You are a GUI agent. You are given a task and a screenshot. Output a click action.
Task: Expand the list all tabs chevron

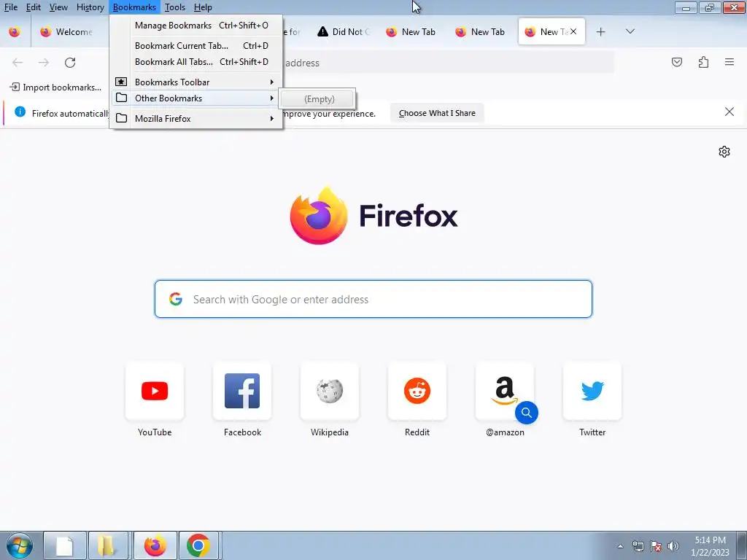pyautogui.click(x=630, y=31)
